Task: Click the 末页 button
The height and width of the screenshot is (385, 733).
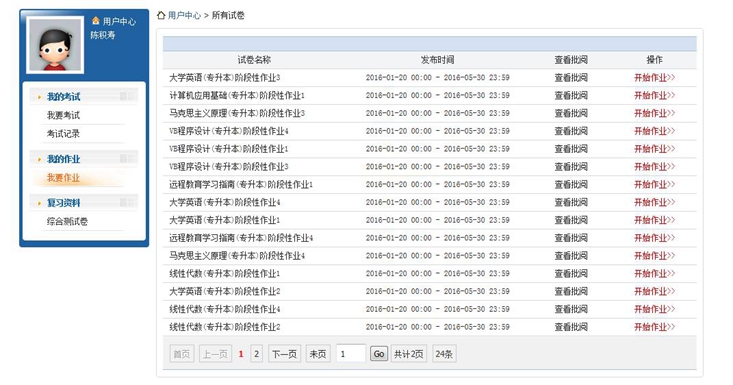Action: (318, 354)
